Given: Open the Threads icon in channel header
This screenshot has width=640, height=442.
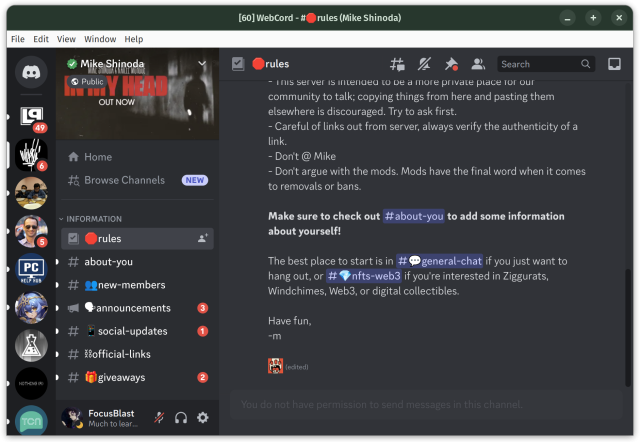Looking at the screenshot, I should pyautogui.click(x=397, y=64).
